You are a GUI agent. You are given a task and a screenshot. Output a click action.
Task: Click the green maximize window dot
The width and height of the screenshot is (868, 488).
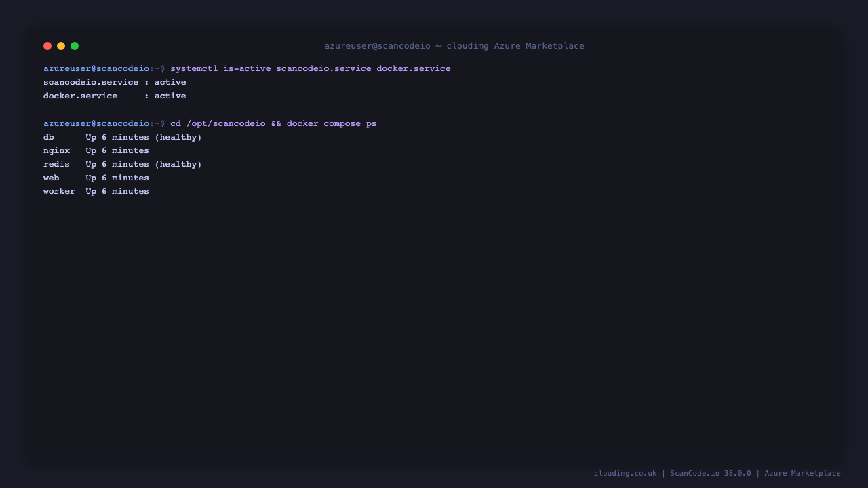(75, 46)
